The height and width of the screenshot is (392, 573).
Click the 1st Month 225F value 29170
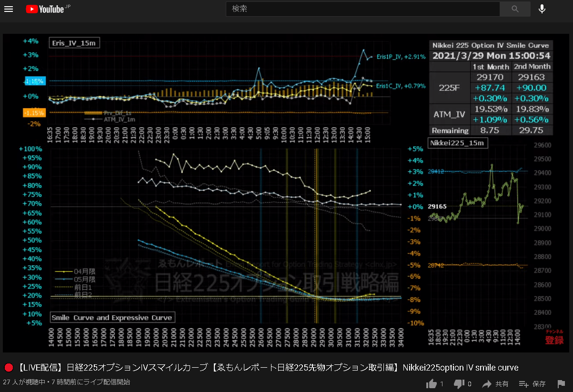(x=491, y=77)
